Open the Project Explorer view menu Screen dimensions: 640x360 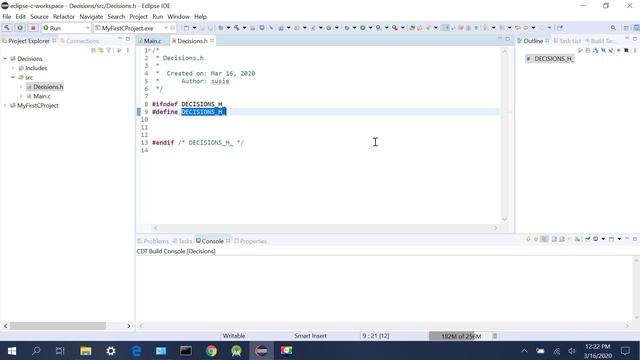(128, 50)
